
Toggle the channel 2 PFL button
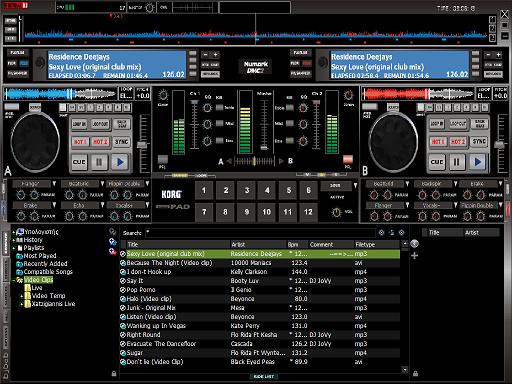pos(348,159)
